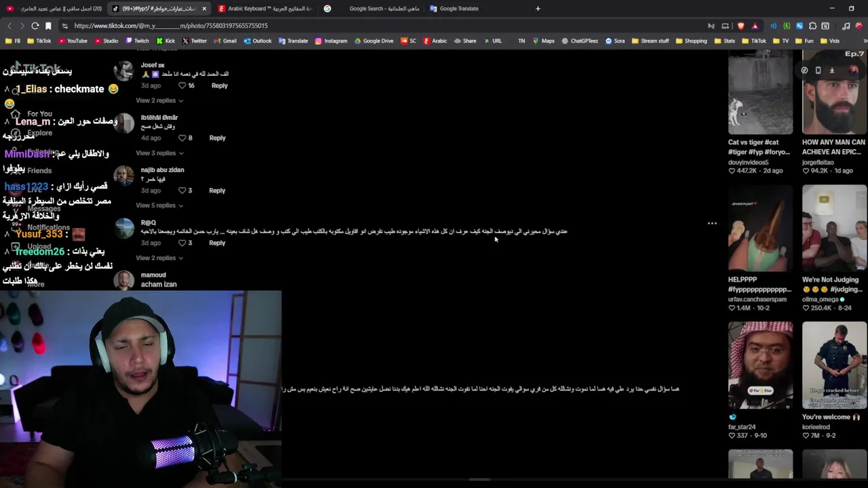Open the YouTube bookmark
This screenshot has height=488, width=868.
click(73, 41)
